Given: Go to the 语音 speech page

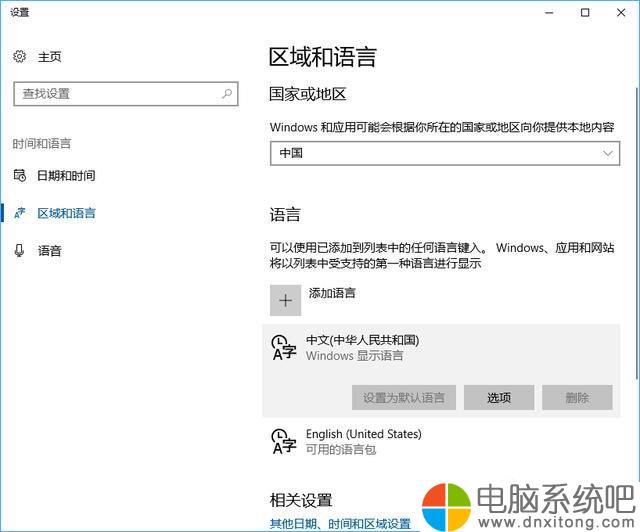Looking at the screenshot, I should [x=49, y=250].
